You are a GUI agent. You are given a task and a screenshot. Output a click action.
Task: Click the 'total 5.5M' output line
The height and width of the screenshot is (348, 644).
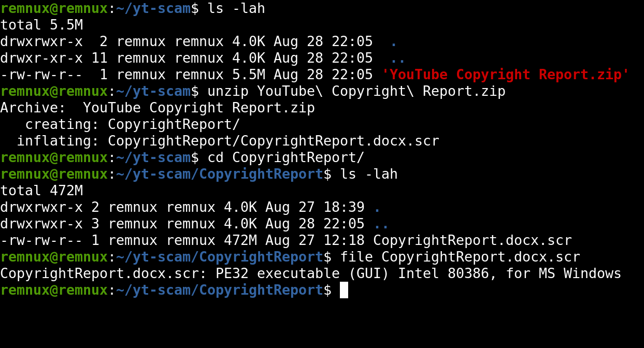41,25
